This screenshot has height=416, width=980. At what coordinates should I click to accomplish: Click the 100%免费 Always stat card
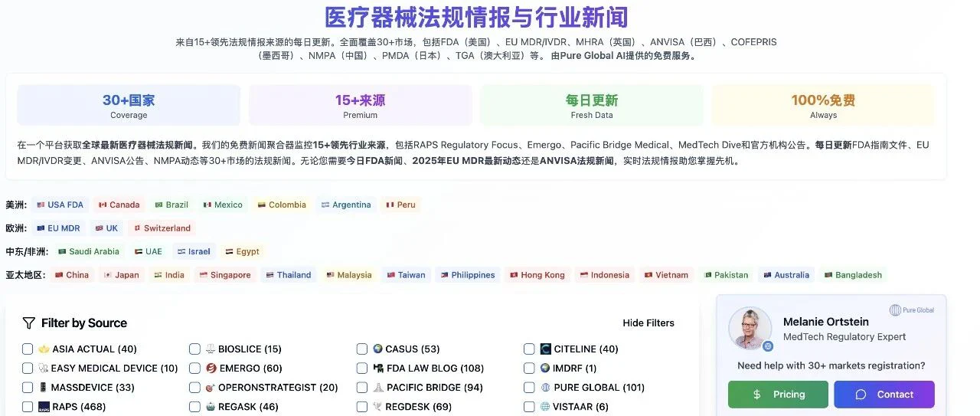point(823,106)
